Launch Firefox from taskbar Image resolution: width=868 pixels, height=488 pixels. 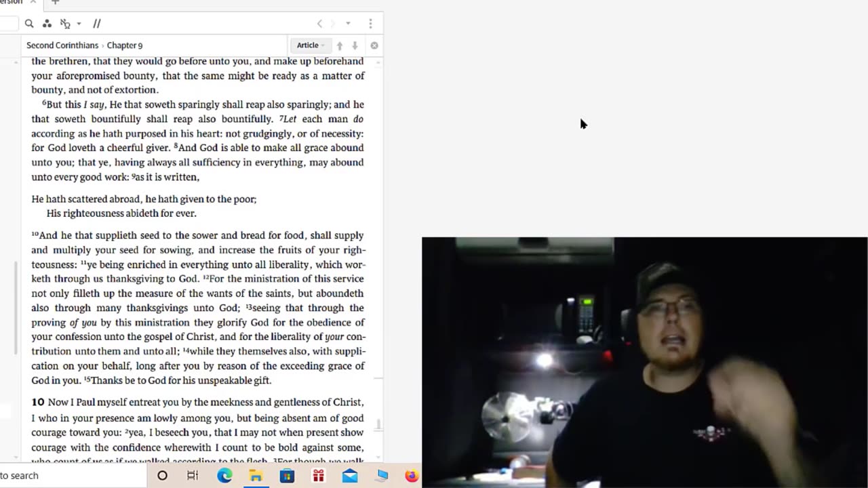(412, 476)
